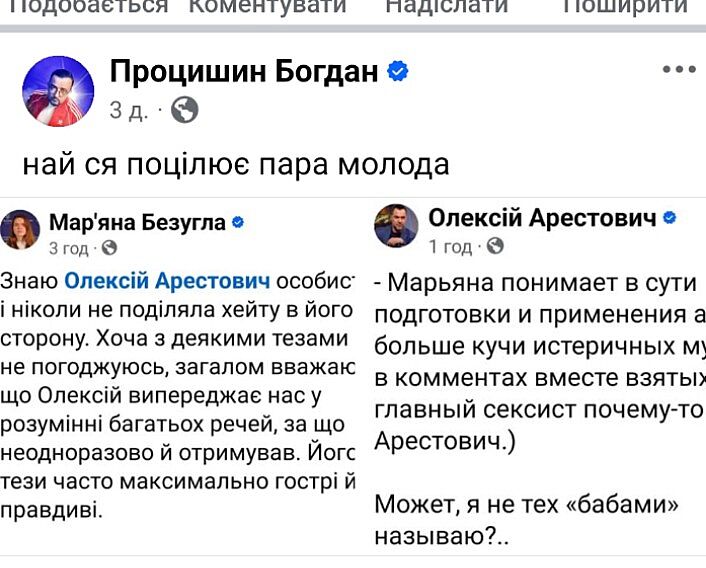Click verified badge beside Олексій Арестович

[x=671, y=218]
